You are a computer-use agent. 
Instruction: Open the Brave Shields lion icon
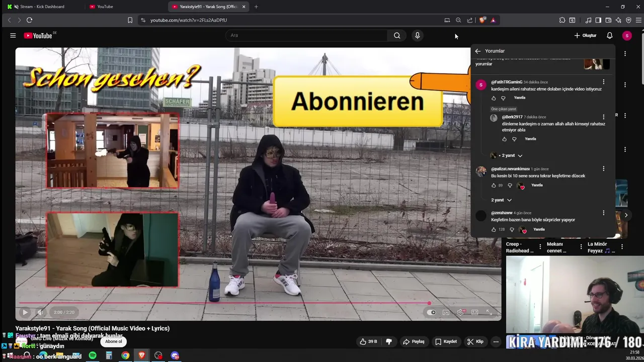[x=482, y=20]
